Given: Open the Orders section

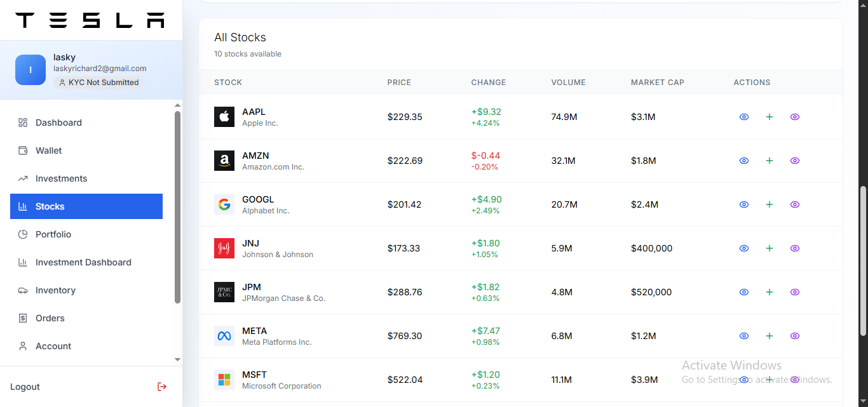Looking at the screenshot, I should pyautogui.click(x=86, y=318).
